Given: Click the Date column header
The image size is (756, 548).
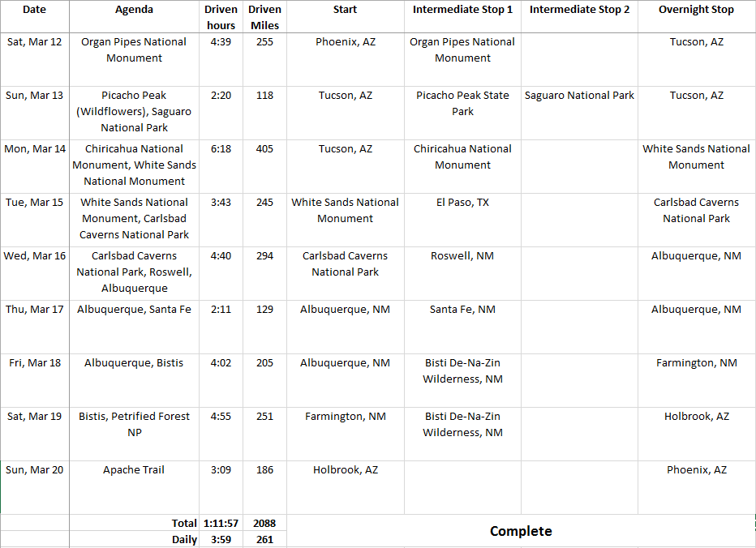Looking at the screenshot, I should click(34, 10).
